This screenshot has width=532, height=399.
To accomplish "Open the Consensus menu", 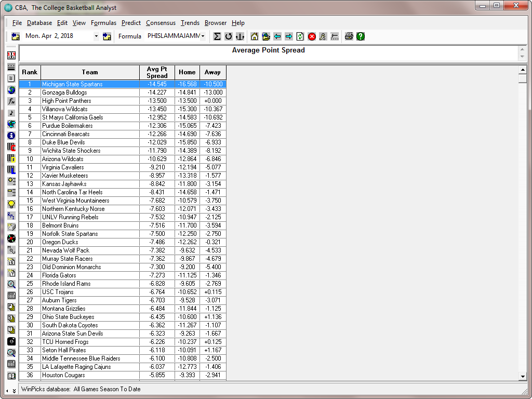I will click(161, 23).
